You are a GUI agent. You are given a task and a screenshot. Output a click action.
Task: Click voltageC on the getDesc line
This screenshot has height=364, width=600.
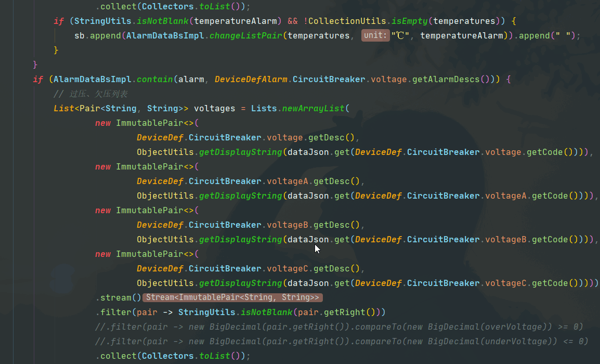point(288,268)
